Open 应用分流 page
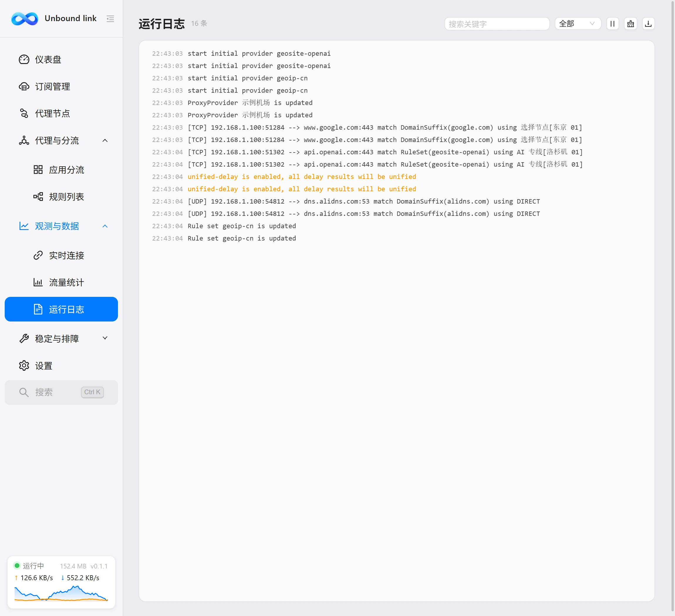Viewport: 675px width, 616px height. click(x=61, y=170)
